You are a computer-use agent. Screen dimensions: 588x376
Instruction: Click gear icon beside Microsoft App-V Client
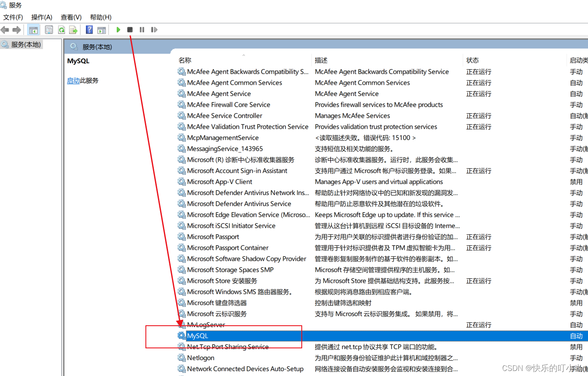pyautogui.click(x=181, y=182)
